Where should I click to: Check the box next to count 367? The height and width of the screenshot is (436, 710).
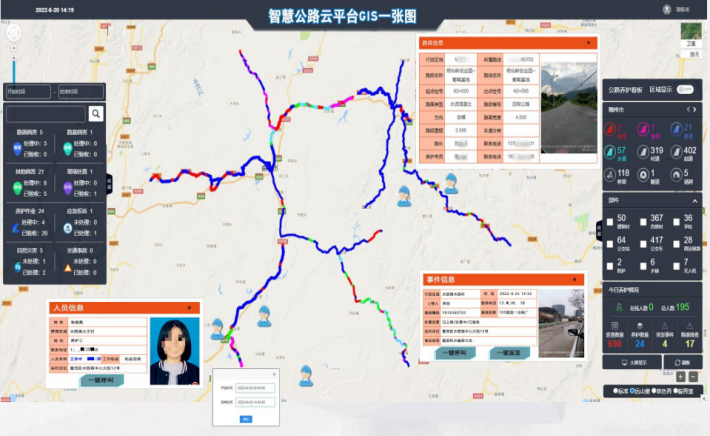coord(643,222)
